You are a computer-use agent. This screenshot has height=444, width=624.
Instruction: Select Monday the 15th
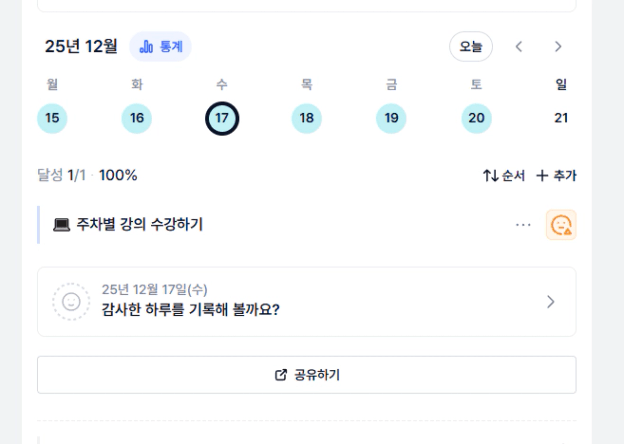click(x=52, y=118)
